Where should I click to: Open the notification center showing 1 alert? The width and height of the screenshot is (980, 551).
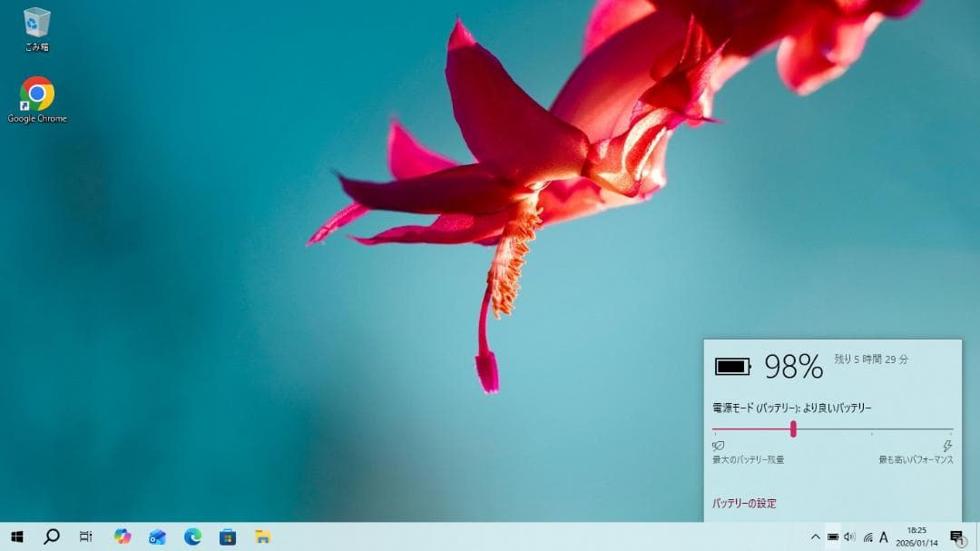click(x=955, y=537)
